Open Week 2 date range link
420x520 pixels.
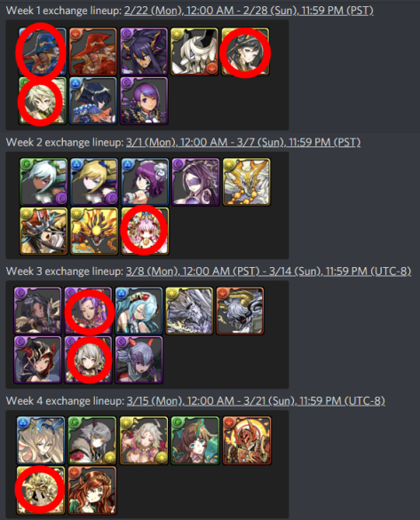[x=243, y=143]
